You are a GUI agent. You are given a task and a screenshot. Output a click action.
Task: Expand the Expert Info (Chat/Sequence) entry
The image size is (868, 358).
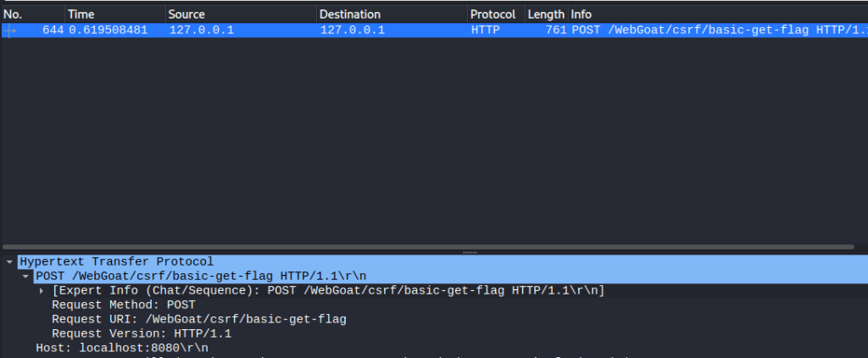[x=42, y=291]
